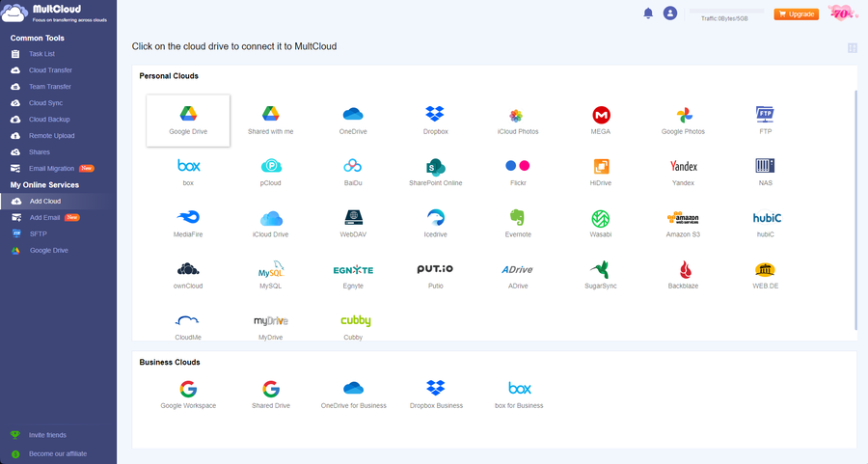Viewport: 868px width, 464px height.
Task: Select the Shared with me cloud
Action: pos(271,121)
